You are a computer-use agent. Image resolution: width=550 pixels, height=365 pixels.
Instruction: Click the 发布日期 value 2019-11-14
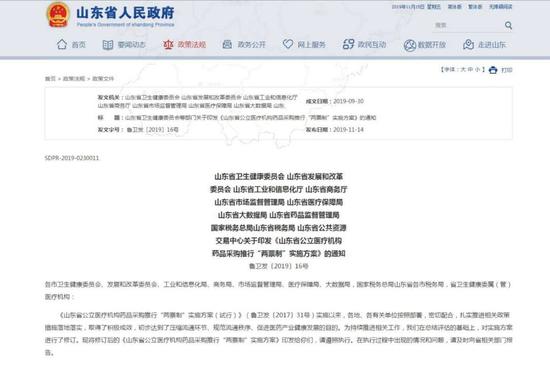348,129
